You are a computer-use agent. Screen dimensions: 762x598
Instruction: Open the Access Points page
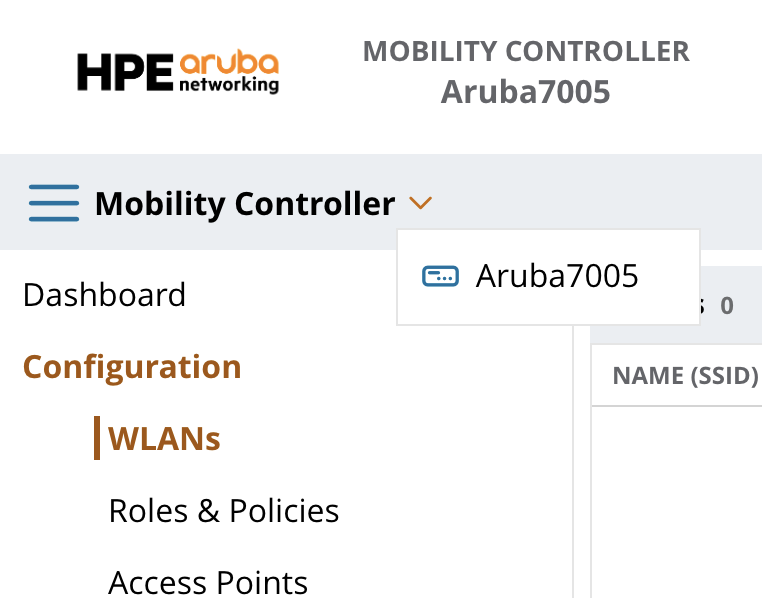point(208,582)
